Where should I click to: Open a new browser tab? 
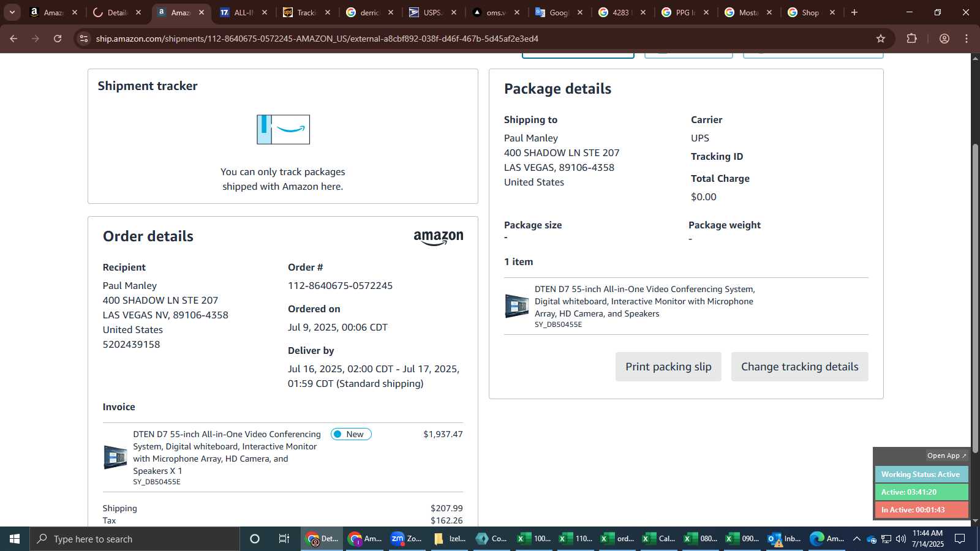coord(854,12)
